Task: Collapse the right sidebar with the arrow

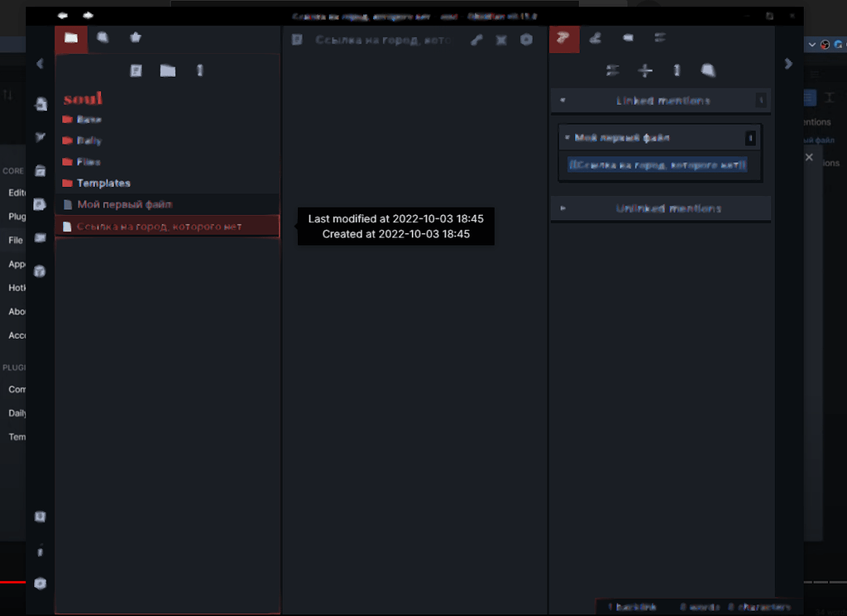Action: click(x=788, y=63)
